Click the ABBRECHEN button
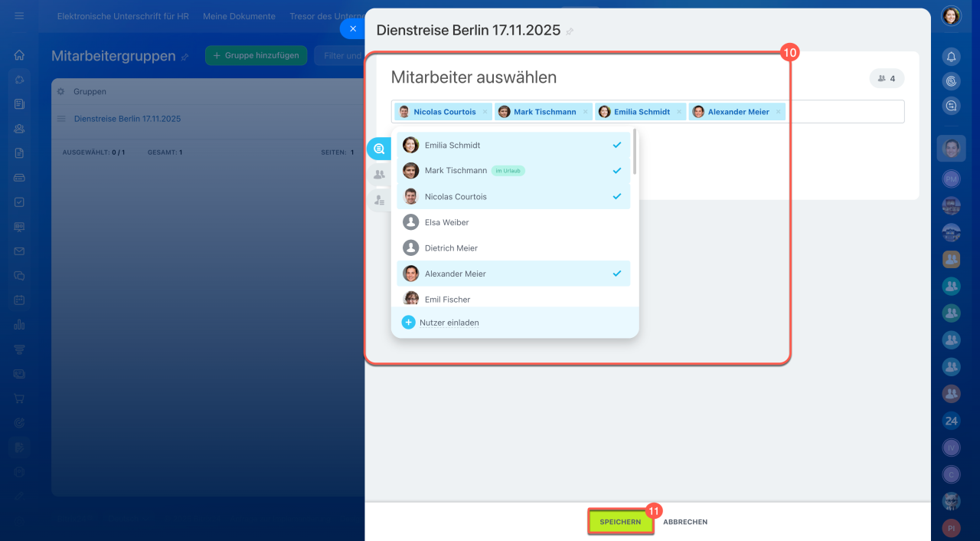This screenshot has width=980, height=541. (685, 522)
